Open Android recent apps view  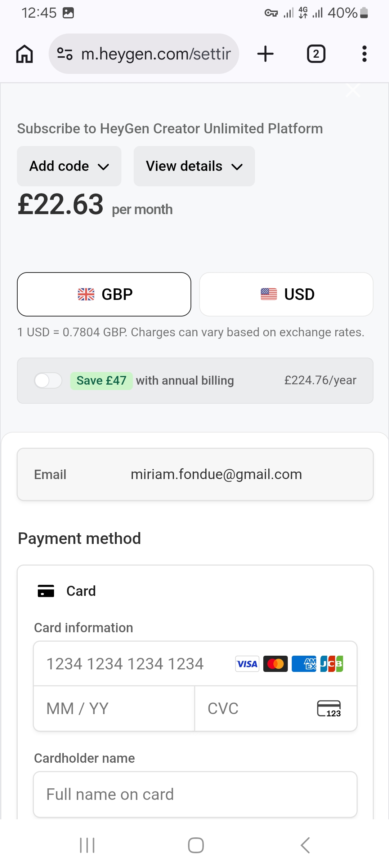click(87, 845)
